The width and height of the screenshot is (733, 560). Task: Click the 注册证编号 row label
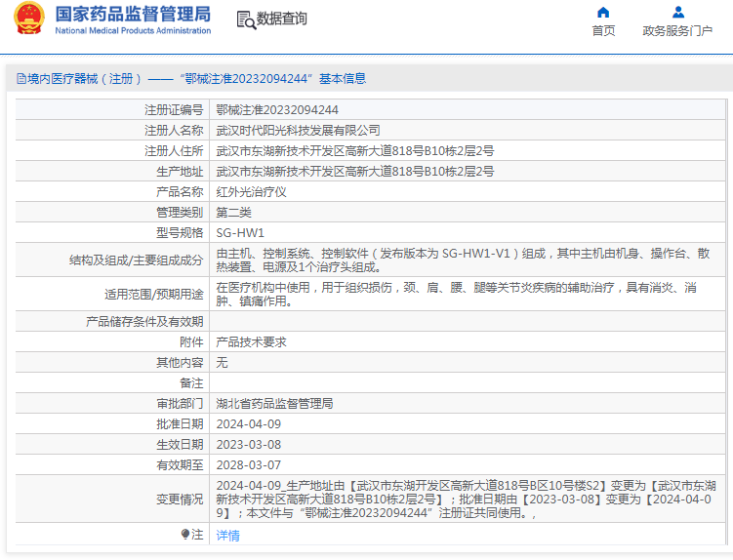tap(174, 110)
